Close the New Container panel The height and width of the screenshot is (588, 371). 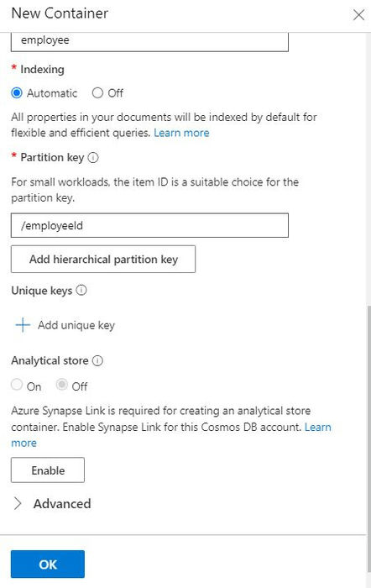[x=358, y=14]
